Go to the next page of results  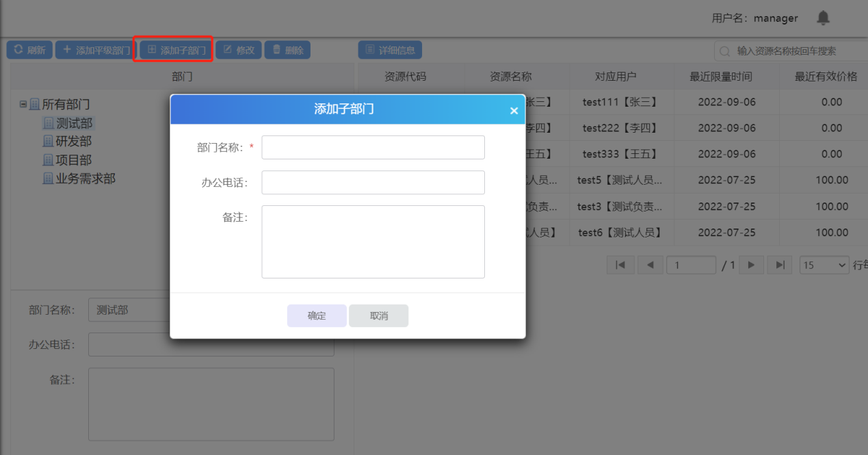point(751,265)
